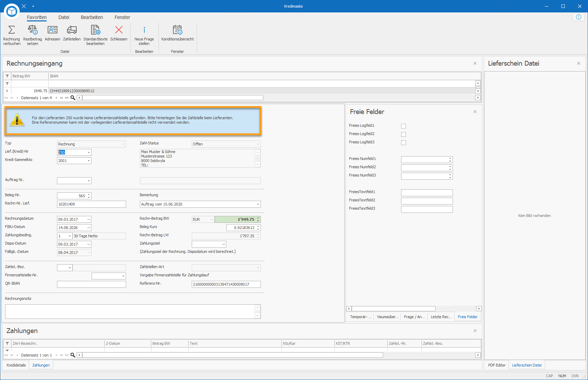Click the quick access toolbar dropdown arrow
The width and height of the screenshot is (588, 380).
[x=33, y=6]
